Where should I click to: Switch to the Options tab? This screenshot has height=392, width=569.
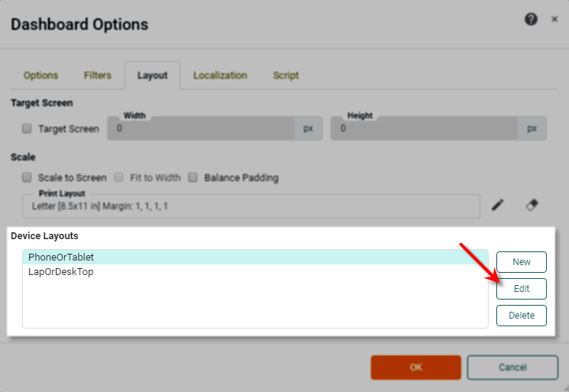(41, 76)
